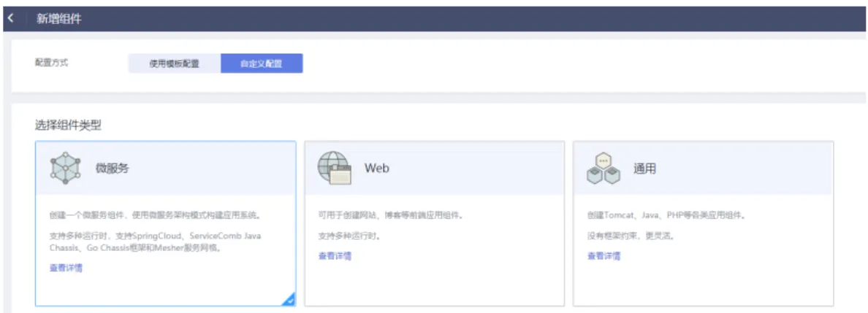
Task: Click the 支持多种运行时 text in Web card
Action: tap(349, 236)
